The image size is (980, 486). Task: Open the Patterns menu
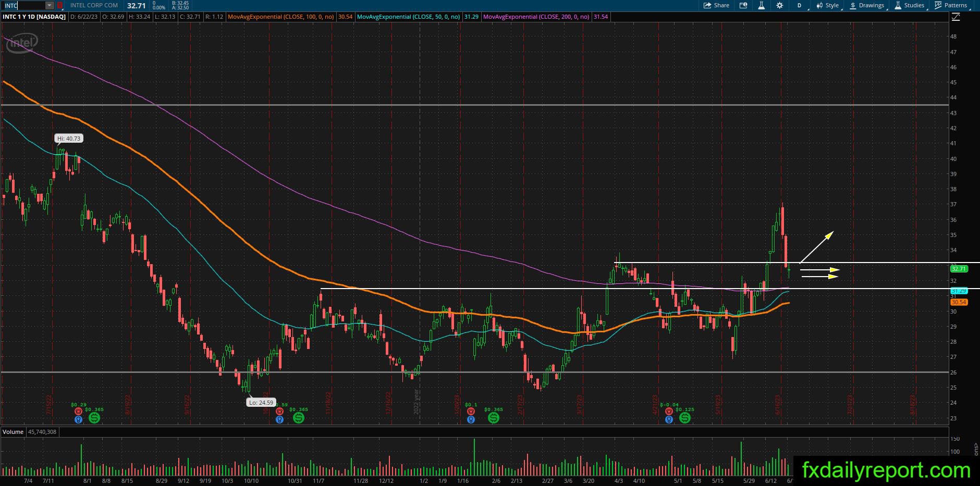951,5
